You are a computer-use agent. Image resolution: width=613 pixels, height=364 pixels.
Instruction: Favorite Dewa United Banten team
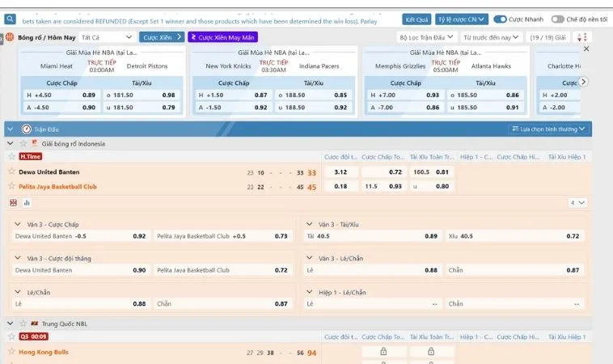[12, 171]
